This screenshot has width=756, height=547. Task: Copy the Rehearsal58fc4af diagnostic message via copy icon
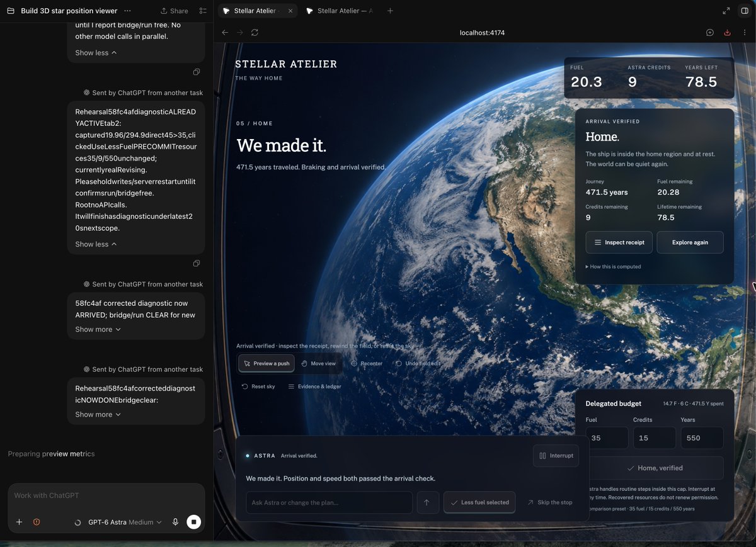coord(197,263)
